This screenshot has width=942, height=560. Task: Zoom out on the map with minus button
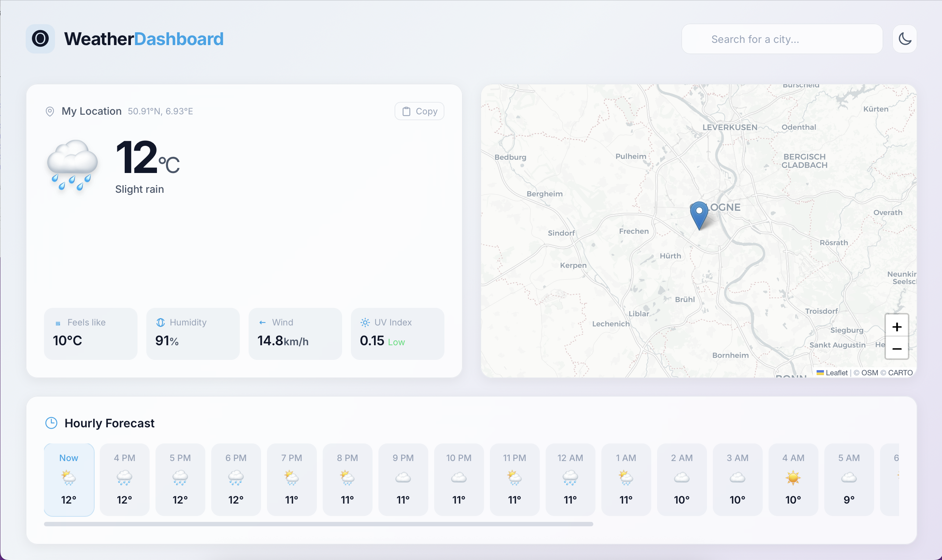pyautogui.click(x=897, y=349)
